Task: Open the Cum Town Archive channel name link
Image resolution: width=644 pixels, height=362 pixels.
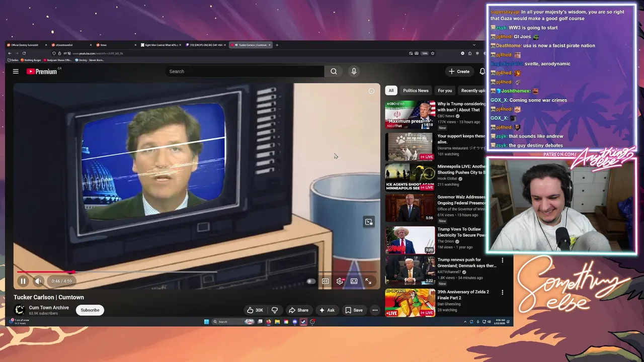Action: click(x=49, y=308)
